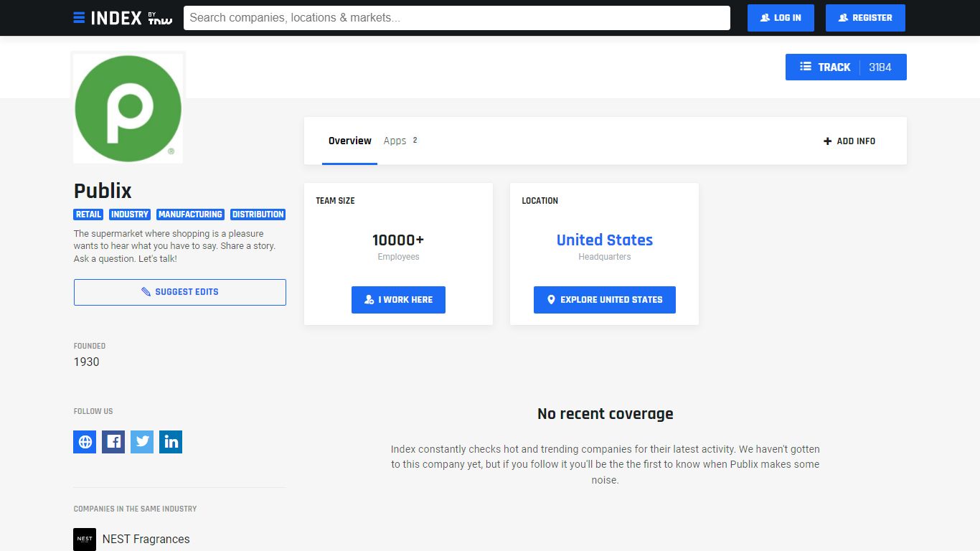Screen dimensions: 980x551
Task: Click the 10000+ employees value
Action: [398, 240]
